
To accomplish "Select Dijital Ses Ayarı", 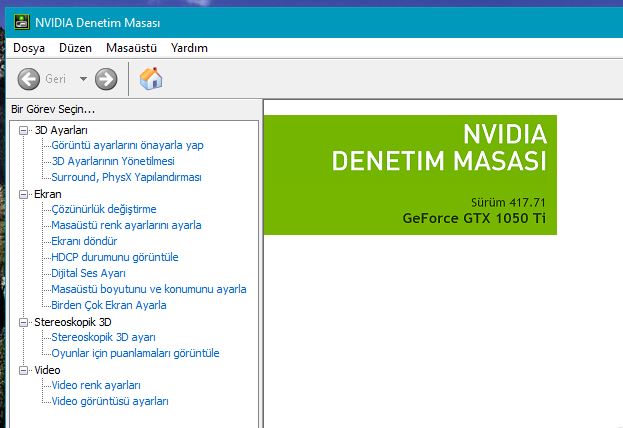I will (x=88, y=273).
